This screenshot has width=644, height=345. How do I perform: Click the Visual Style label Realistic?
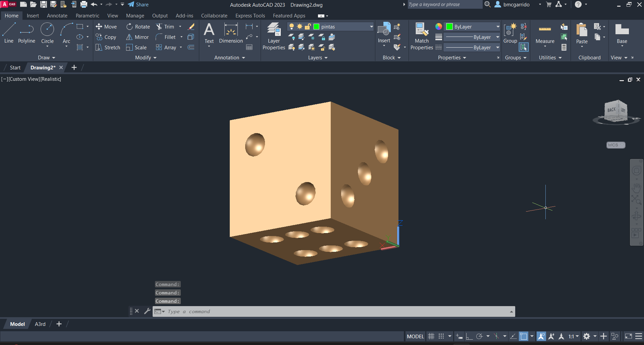coord(51,79)
